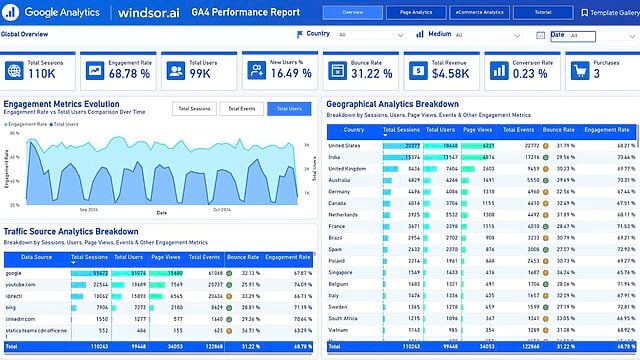
Task: Click the Date calendar icon
Action: [540, 35]
